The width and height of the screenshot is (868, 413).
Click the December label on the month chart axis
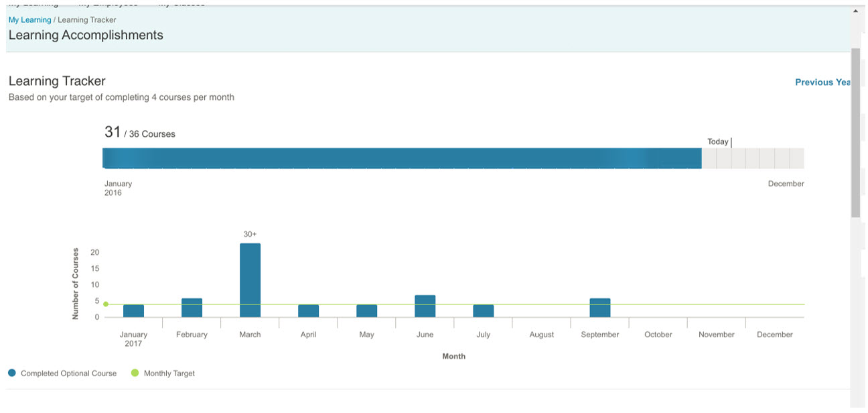coord(775,335)
